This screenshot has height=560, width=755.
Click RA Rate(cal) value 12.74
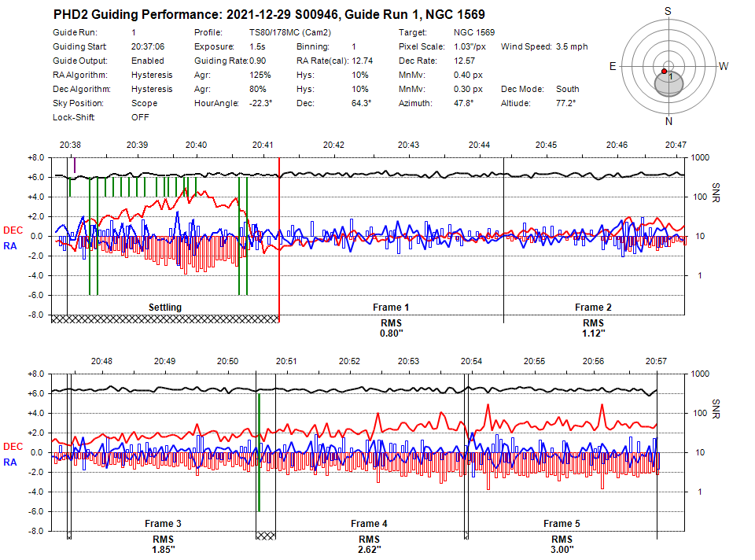point(362,61)
